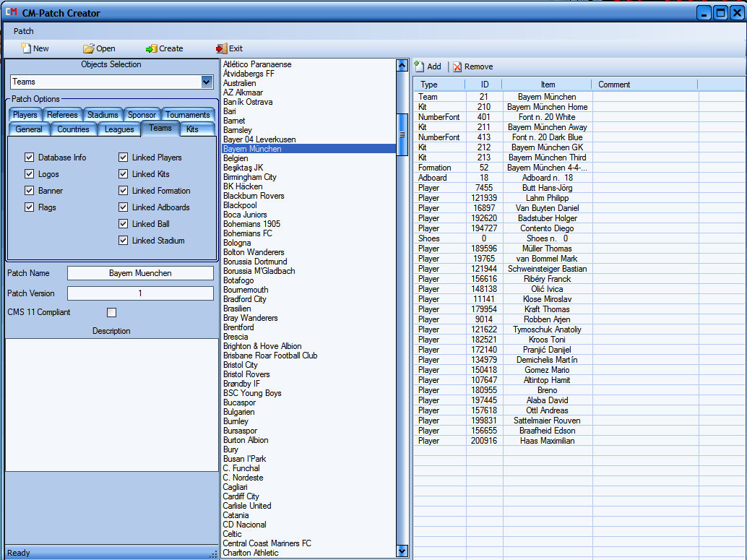
Task: Click the Remove button label
Action: (x=479, y=66)
